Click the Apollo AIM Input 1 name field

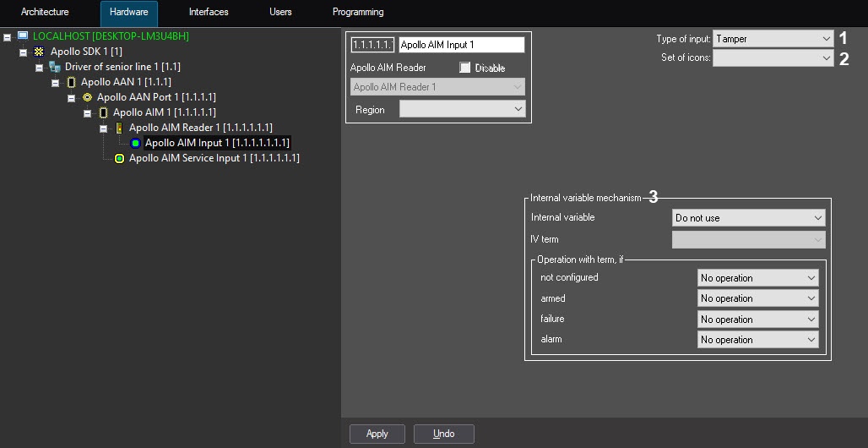click(x=461, y=45)
